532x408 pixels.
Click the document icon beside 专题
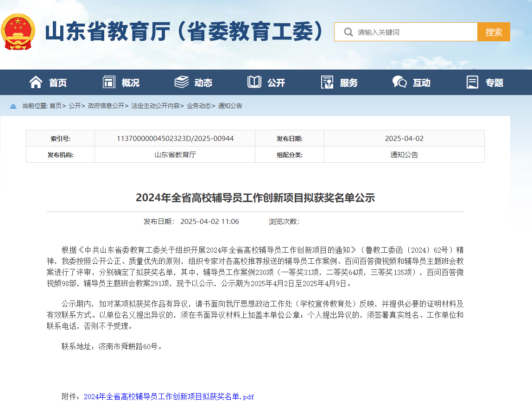point(472,82)
